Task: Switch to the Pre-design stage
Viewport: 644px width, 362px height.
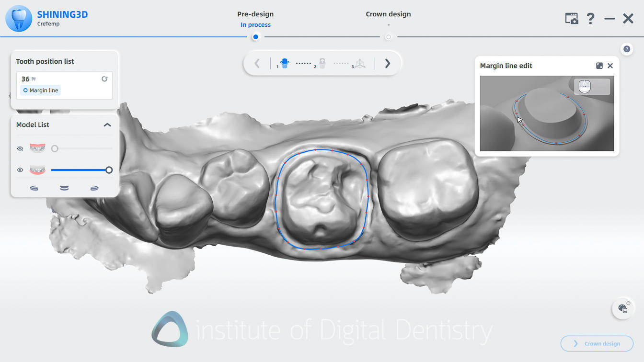Action: click(255, 14)
